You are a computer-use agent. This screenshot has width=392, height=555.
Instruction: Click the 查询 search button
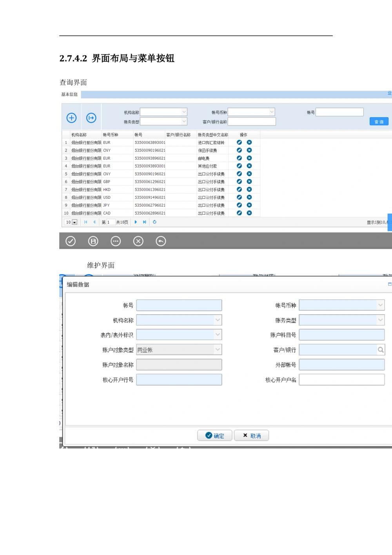click(x=379, y=122)
